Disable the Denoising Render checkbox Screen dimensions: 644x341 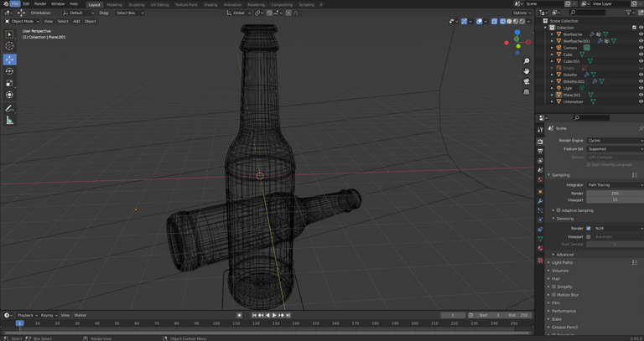pos(589,228)
